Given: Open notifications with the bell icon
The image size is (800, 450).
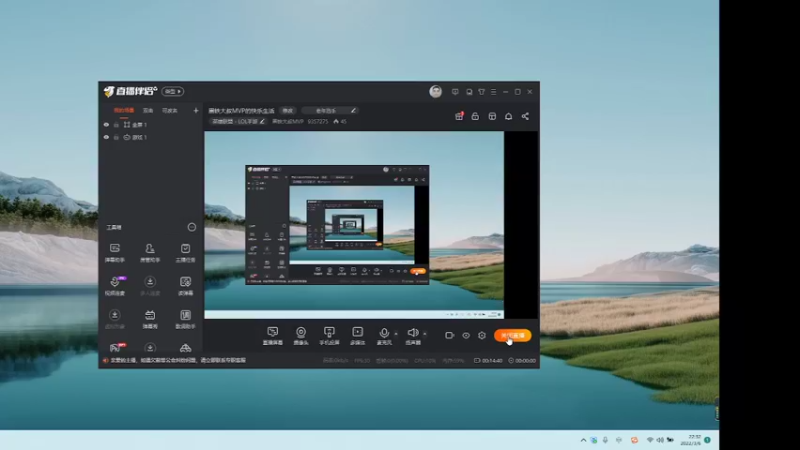Looking at the screenshot, I should (509, 116).
